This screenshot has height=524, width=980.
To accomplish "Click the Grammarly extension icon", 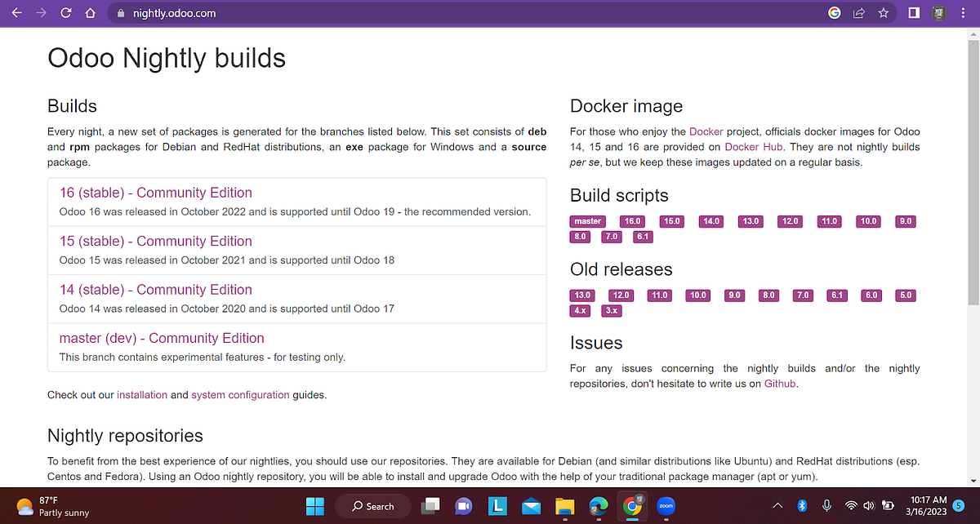I will 834,13.
